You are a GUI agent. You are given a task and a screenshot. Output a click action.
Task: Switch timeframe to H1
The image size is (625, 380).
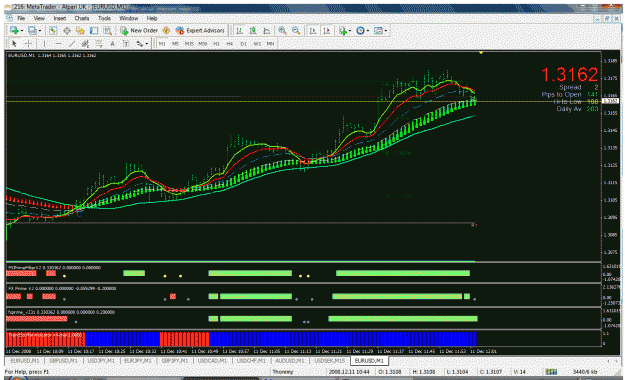coord(216,44)
